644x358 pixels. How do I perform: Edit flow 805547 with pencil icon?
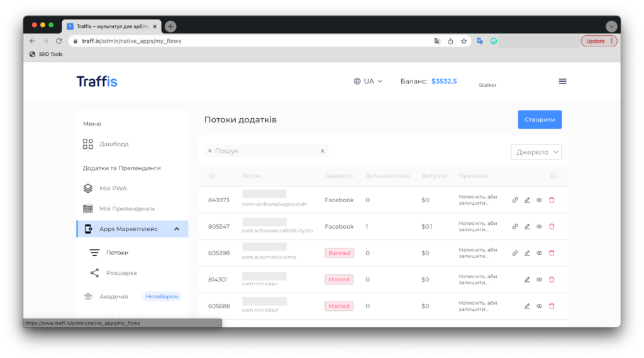tap(527, 227)
